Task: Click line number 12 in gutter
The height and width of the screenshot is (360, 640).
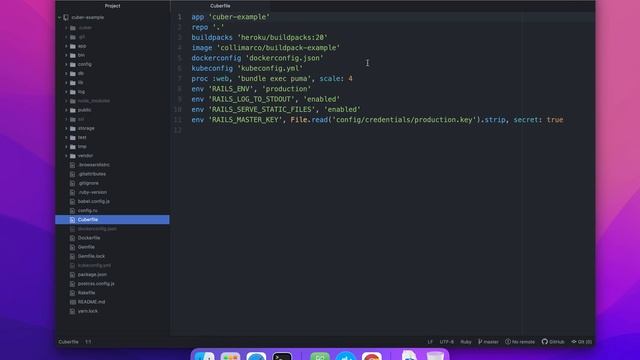Action: coord(178,130)
